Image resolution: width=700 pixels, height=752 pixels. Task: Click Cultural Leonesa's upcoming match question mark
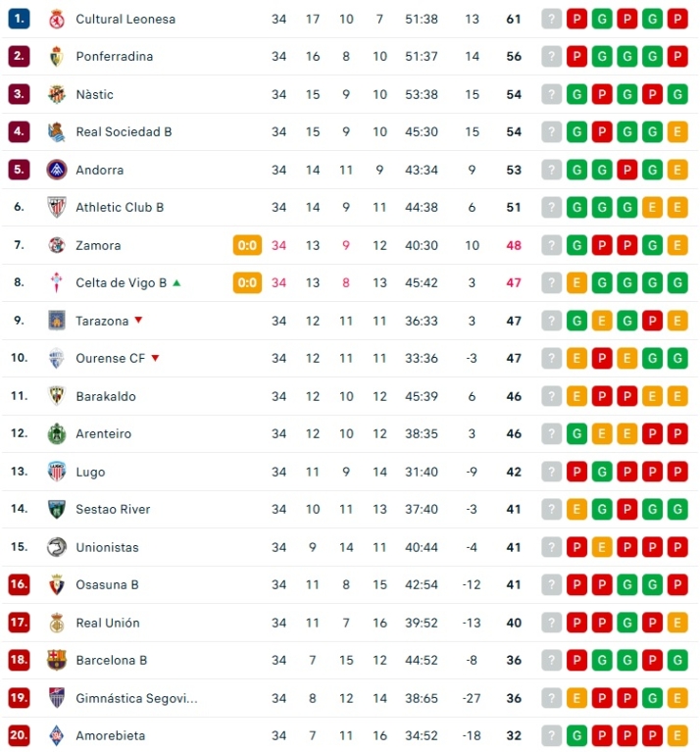[x=552, y=19]
